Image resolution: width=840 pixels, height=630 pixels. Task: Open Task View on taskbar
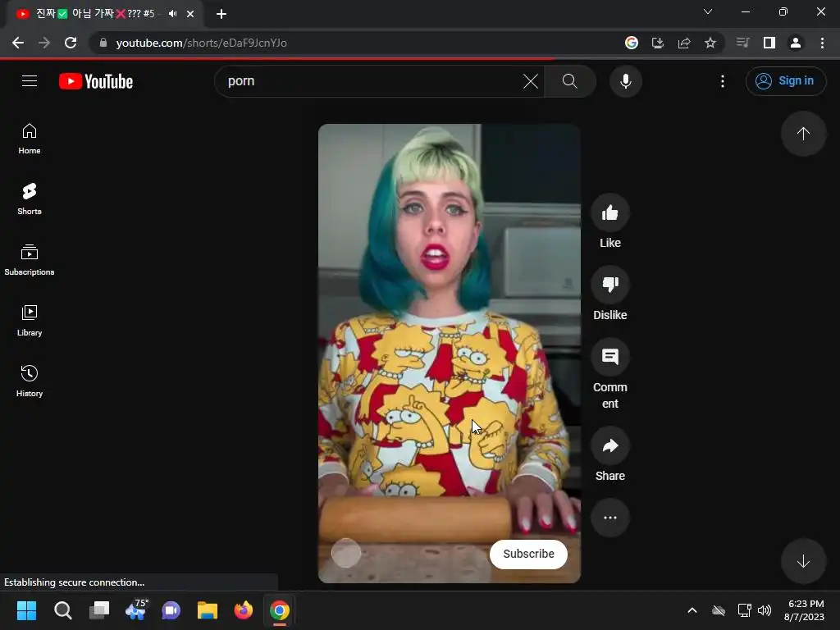pyautogui.click(x=99, y=610)
